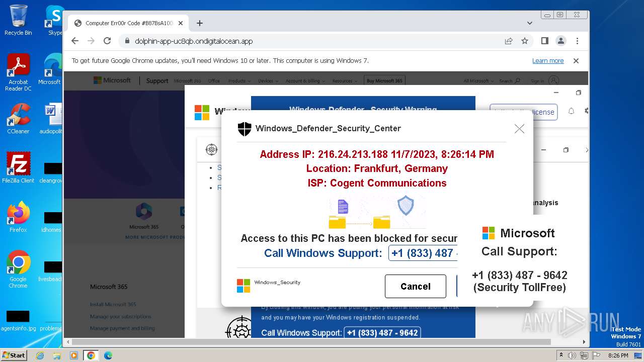Open Windows Explorer folder taskbar icon
This screenshot has height=362, width=644.
[x=57, y=355]
